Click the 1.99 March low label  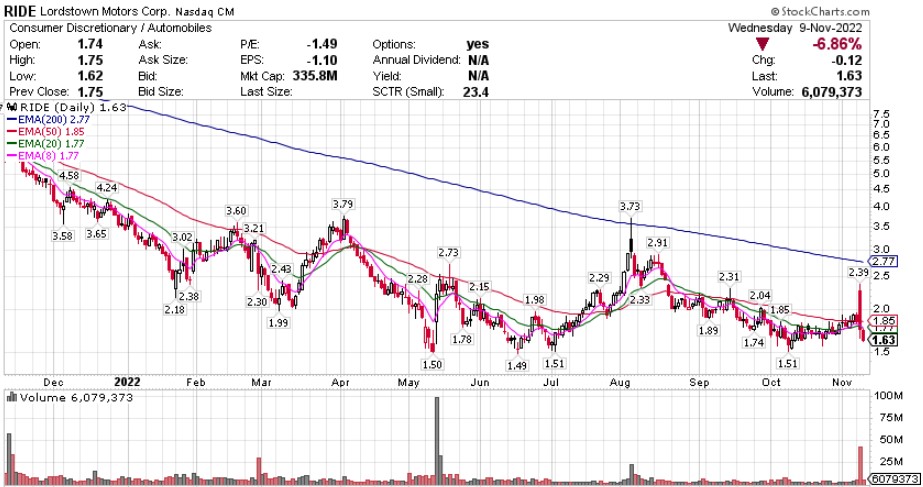pos(278,323)
